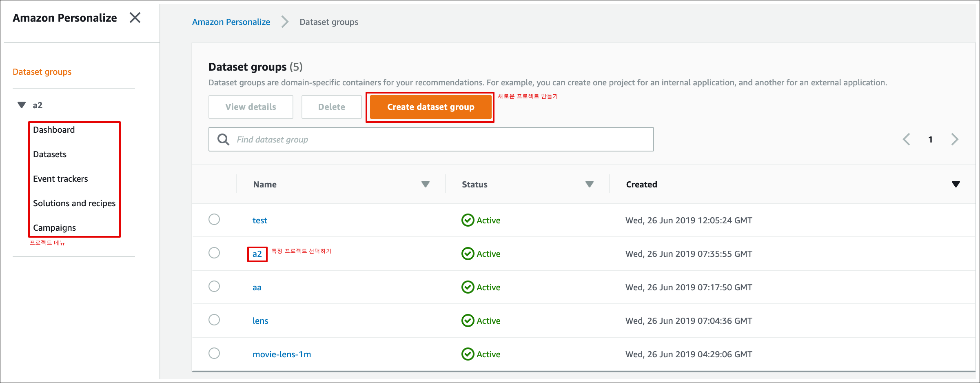Click Active text in lens row
Viewport: 980px width, 383px height.
(488, 321)
